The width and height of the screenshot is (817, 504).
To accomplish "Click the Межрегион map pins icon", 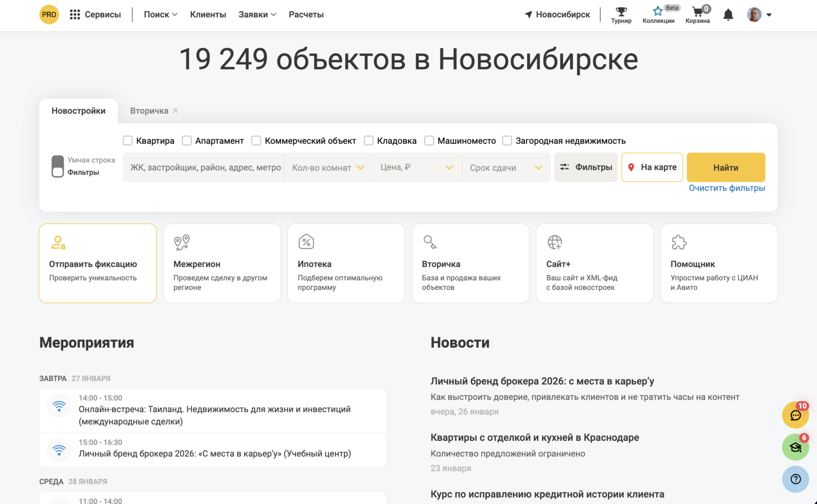I will point(182,242).
